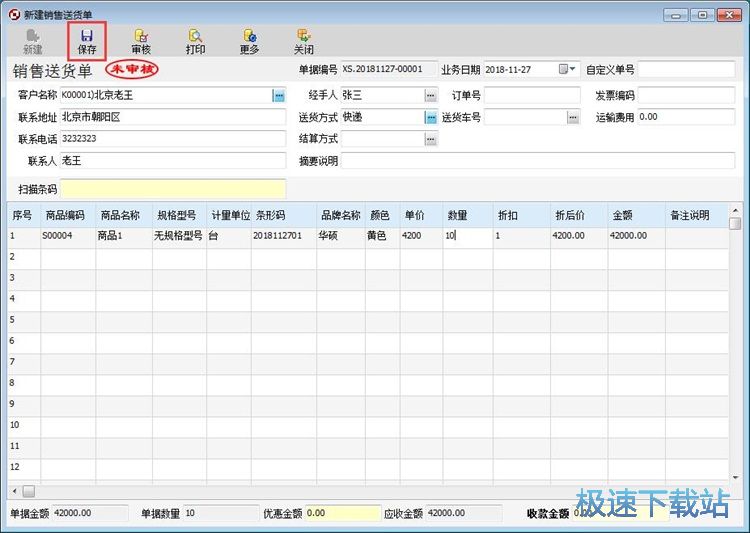Click the 品牌名称 column header
The image size is (750, 533).
coord(341,215)
